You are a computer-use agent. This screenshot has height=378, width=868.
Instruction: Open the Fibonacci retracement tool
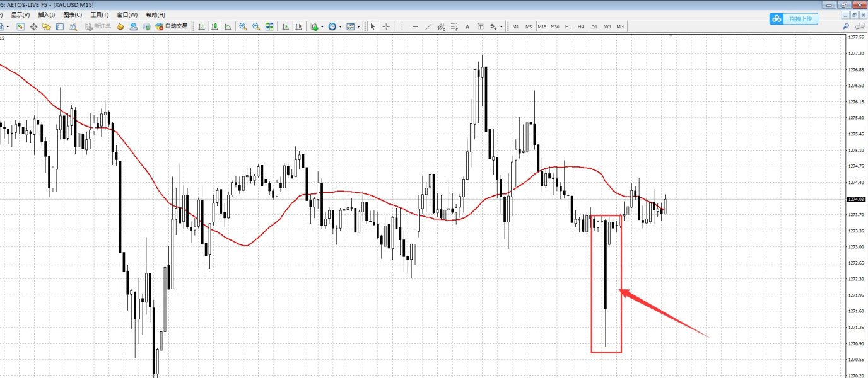454,26
